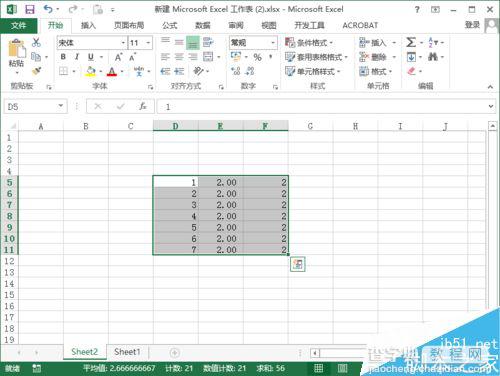Image resolution: width=500 pixels, height=376 pixels.
Task: Click the Clear eraser icon
Action: (x=412, y=71)
